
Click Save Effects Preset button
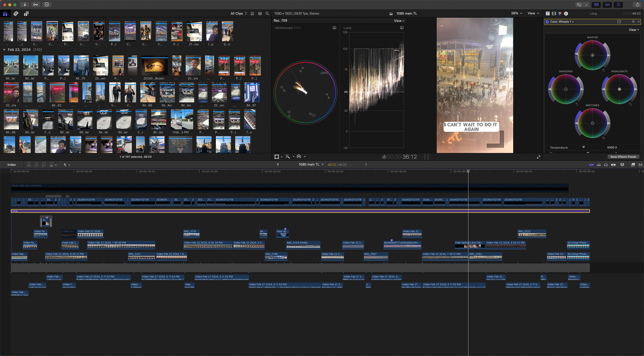click(623, 157)
